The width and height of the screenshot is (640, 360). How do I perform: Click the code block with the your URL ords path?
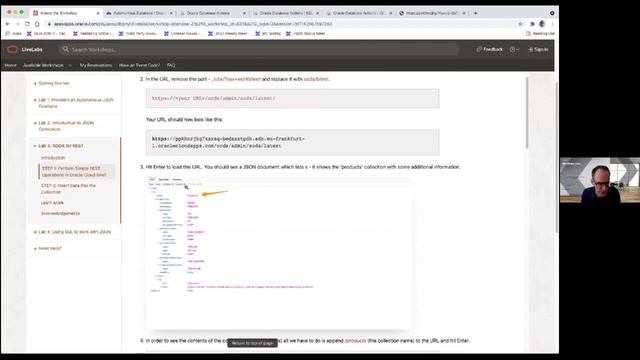(x=292, y=98)
